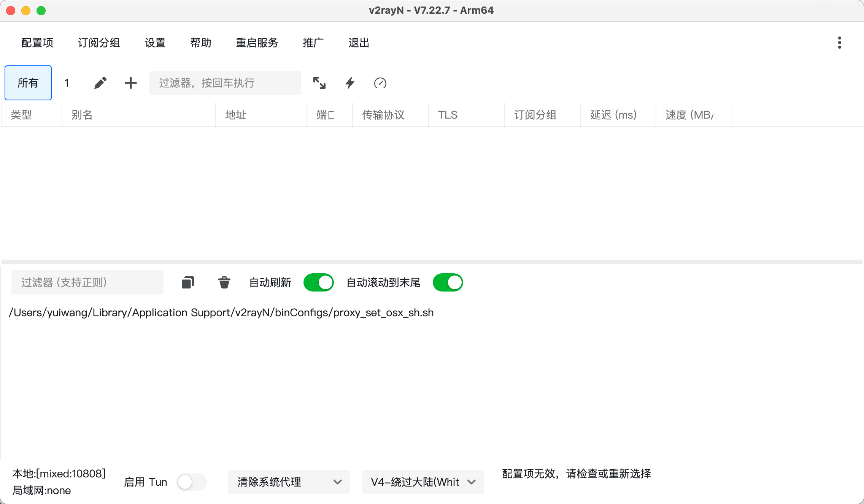Sort by the 传输协议 column header
This screenshot has width=864, height=504.
[x=391, y=115]
